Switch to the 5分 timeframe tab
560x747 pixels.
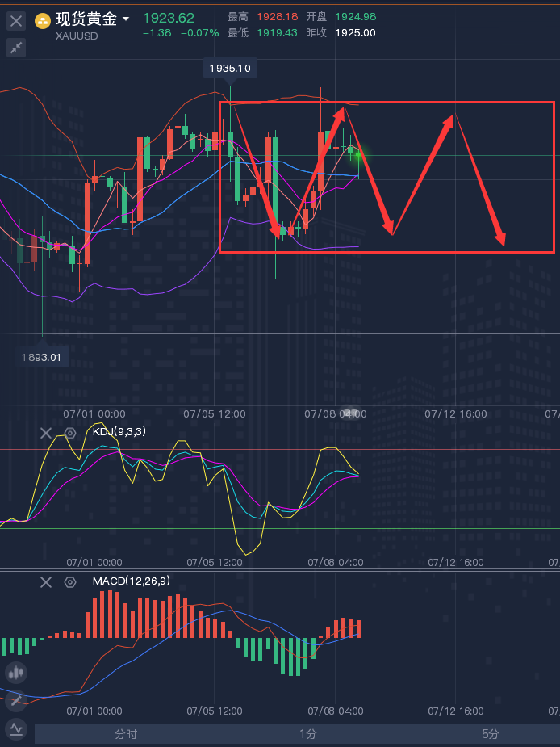pos(490,734)
